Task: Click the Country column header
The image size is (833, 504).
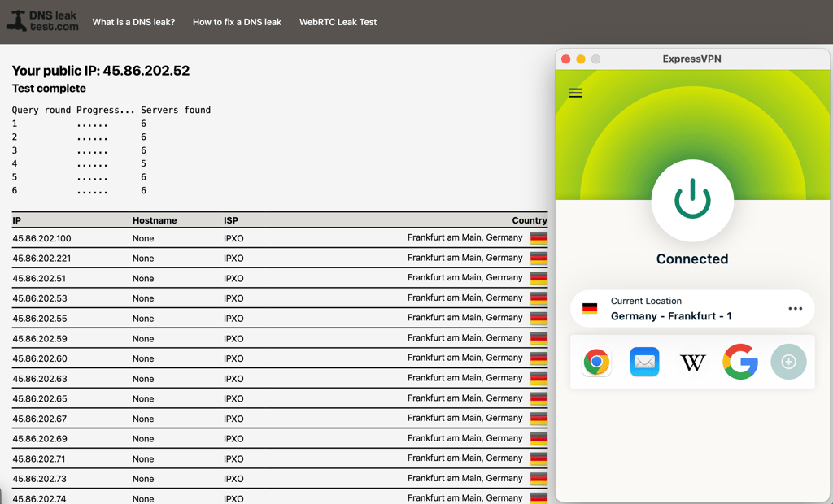Action: (x=529, y=220)
